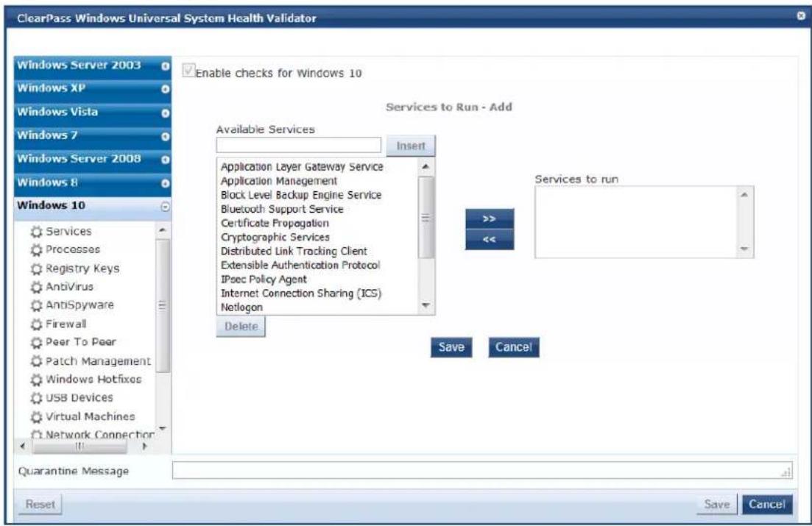Screen dimensions: 812x526
Task: Expand the Windows Server 2008 section
Action: 165,160
